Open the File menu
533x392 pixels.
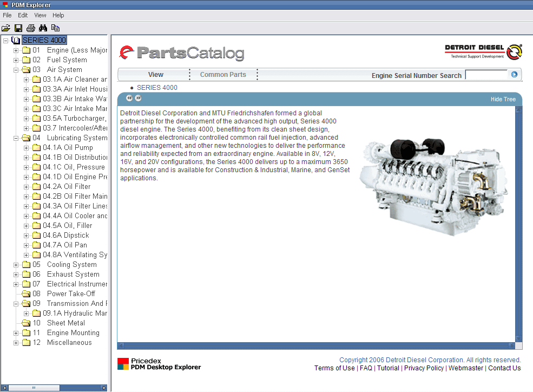[7, 15]
